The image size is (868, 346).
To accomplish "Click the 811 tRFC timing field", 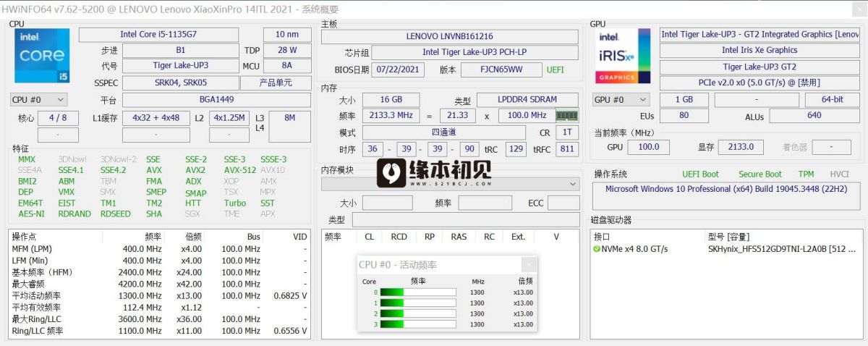I will coord(566,149).
